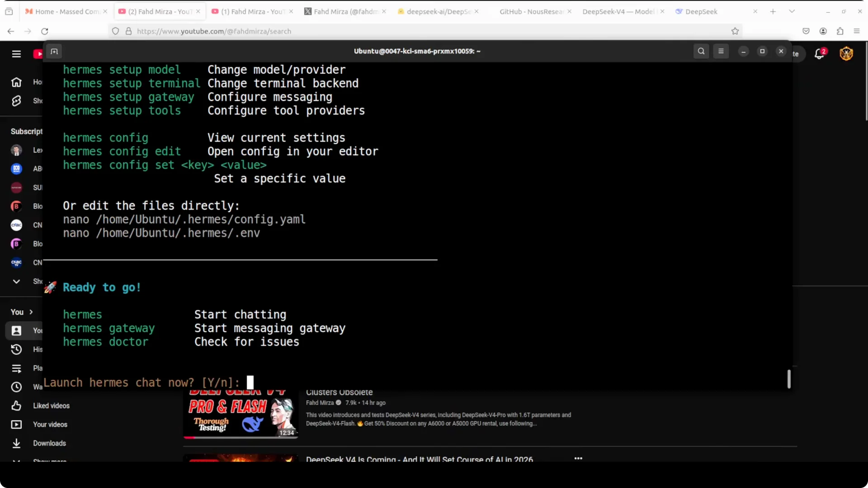Click the 'Ready to go!' heading
The image size is (868, 488).
click(x=102, y=287)
